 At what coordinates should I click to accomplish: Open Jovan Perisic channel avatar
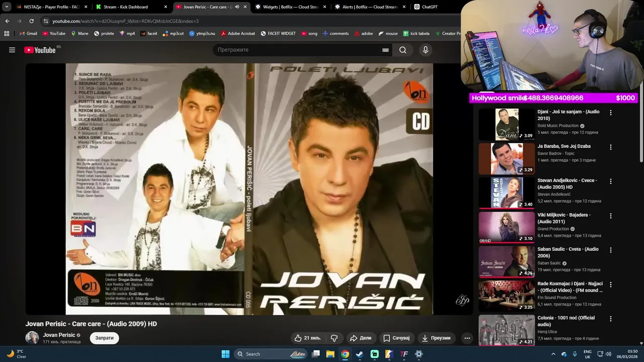[x=32, y=338]
